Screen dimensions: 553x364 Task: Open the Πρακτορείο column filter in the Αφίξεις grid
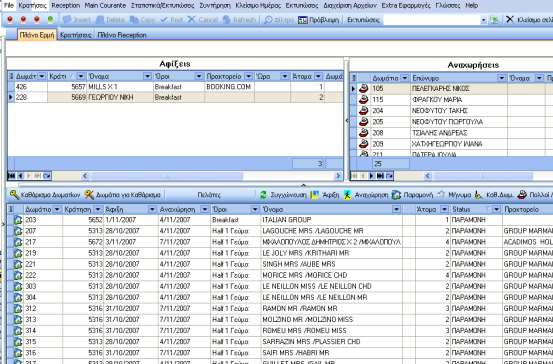(249, 77)
